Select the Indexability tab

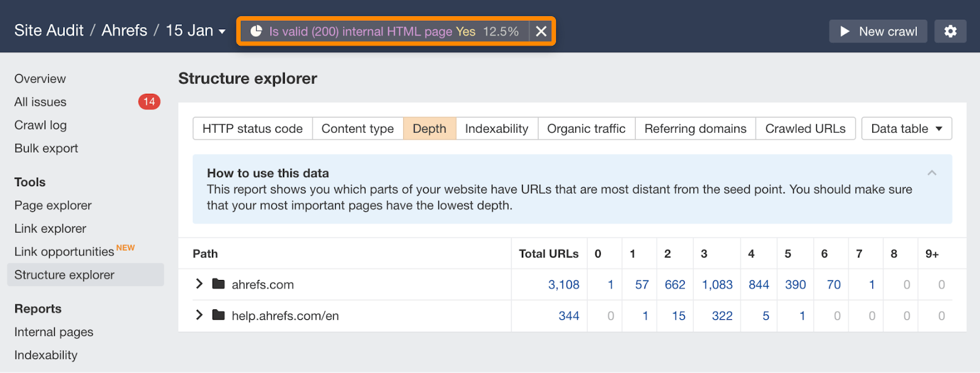(x=496, y=129)
